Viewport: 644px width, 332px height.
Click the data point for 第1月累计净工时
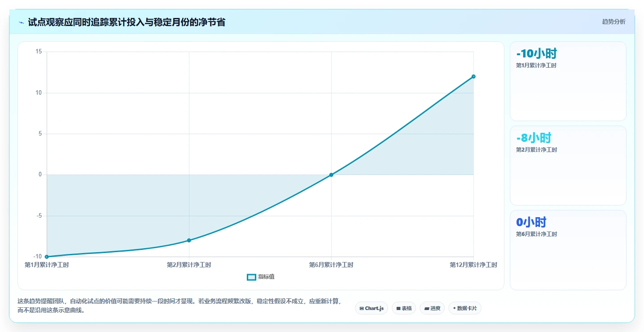(x=47, y=257)
